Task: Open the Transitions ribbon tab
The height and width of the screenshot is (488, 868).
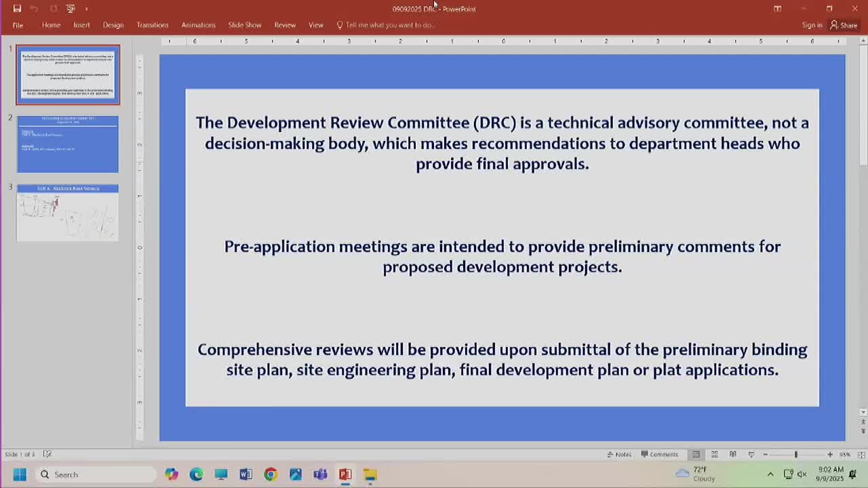Action: tap(152, 25)
